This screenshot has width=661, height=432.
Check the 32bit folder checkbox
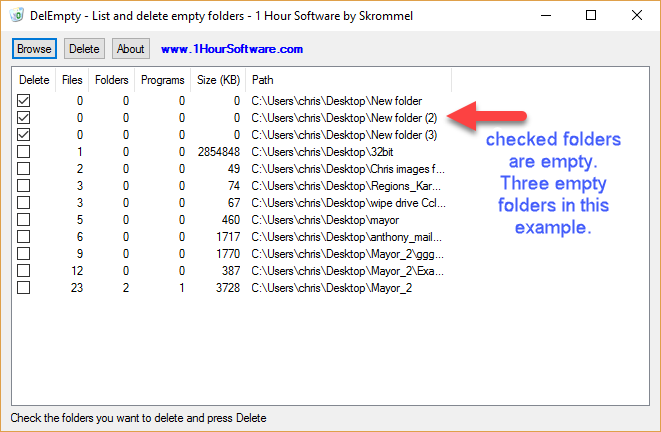pyautogui.click(x=24, y=152)
